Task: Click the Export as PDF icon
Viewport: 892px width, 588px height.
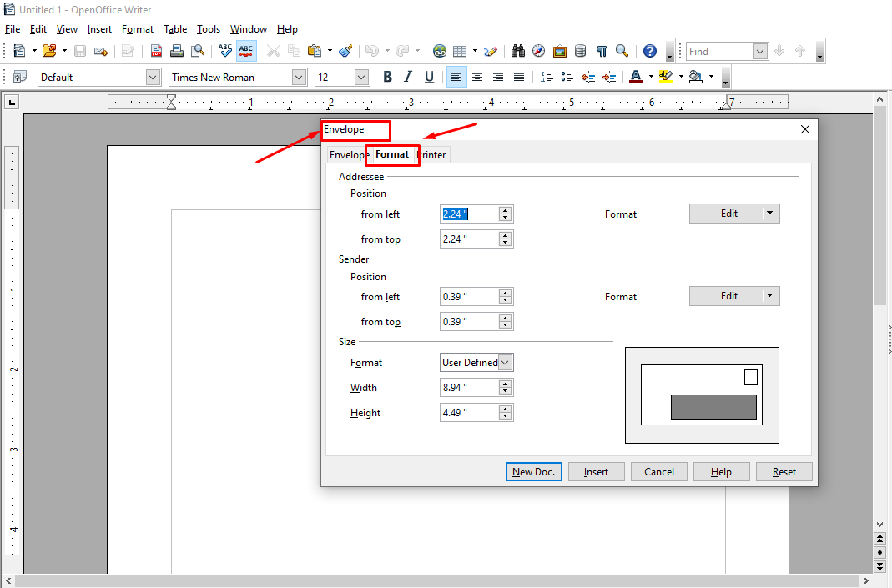Action: click(x=156, y=51)
